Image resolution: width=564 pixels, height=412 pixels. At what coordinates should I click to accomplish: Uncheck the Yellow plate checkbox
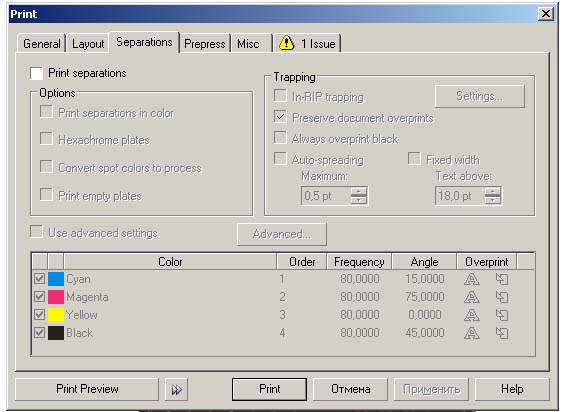tap(40, 315)
